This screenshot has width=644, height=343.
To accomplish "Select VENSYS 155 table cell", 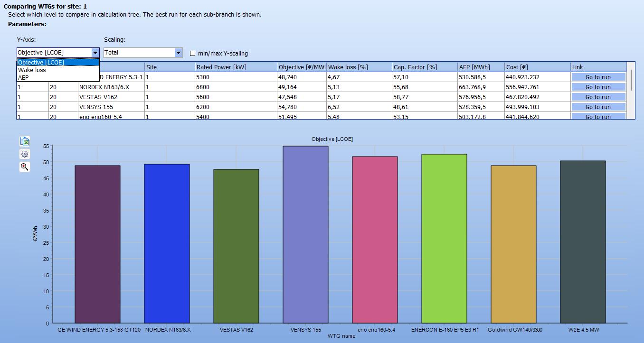I will tap(111, 107).
